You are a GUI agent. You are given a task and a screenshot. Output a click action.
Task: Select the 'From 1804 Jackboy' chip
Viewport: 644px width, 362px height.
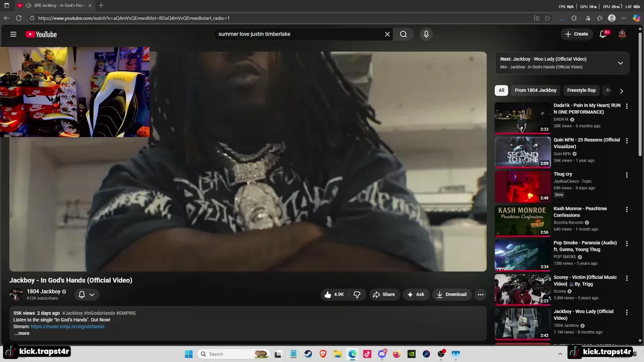coord(536,90)
